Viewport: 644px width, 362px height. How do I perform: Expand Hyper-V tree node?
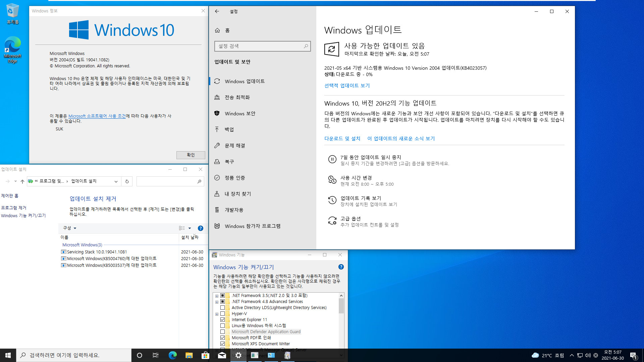(217, 314)
